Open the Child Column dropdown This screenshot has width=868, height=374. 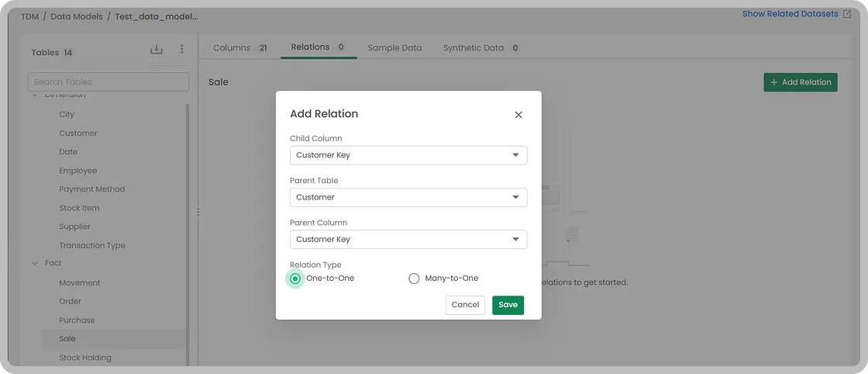[408, 155]
